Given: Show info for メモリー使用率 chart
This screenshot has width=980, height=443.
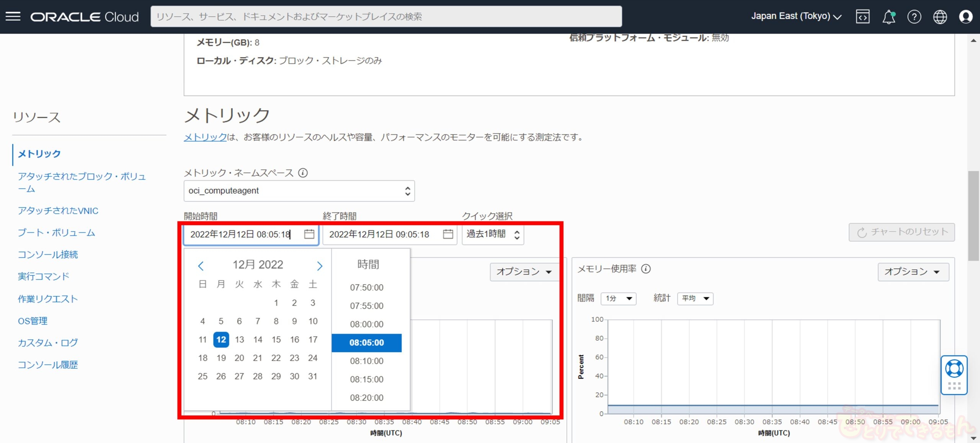Looking at the screenshot, I should pyautogui.click(x=646, y=269).
